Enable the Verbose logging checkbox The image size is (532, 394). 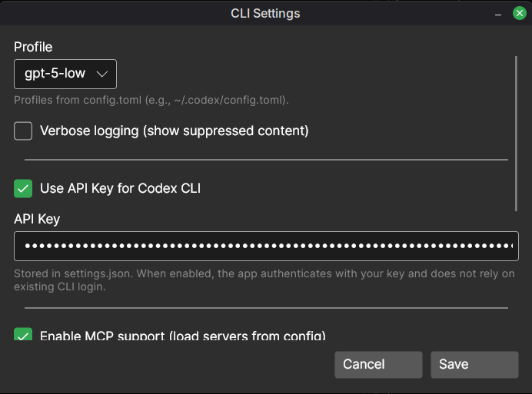tap(23, 131)
